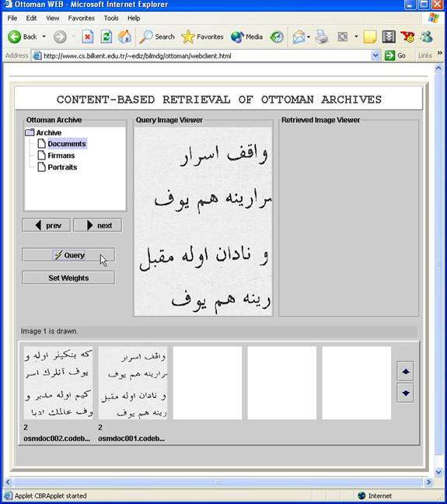The image size is (447, 504).
Task: Click the 'Applet CBRApplet started' status text
Action: click(x=51, y=495)
